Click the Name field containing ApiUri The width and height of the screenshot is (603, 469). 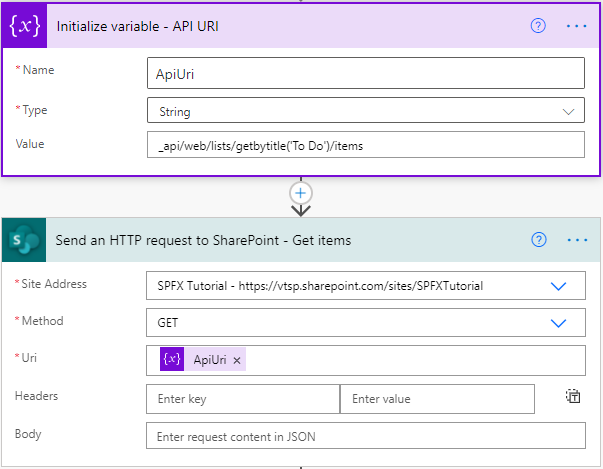(x=365, y=73)
